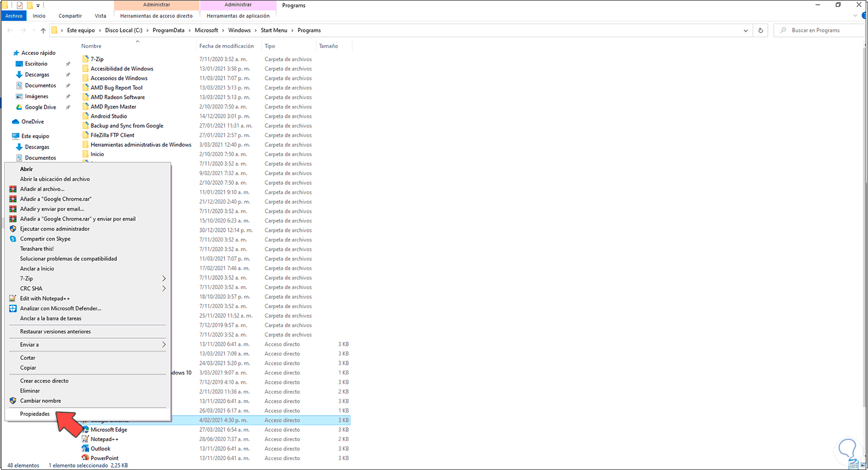Select Propiedades in the context menu
Image resolution: width=868 pixels, height=470 pixels.
[35, 414]
